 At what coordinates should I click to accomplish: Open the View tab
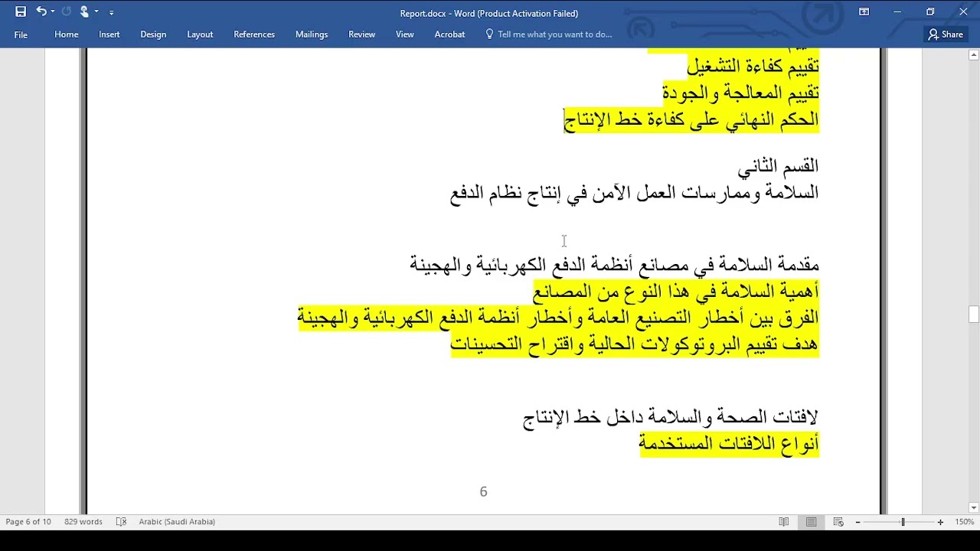pyautogui.click(x=405, y=34)
